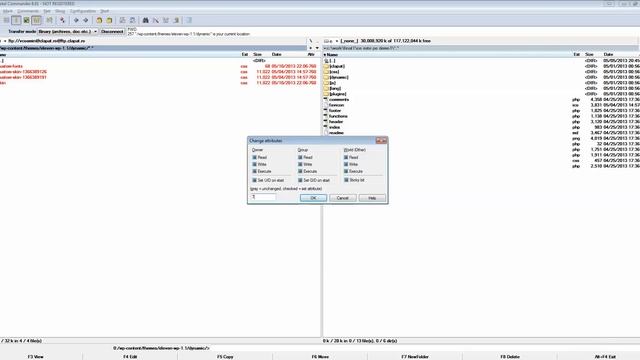This screenshot has height=360, width=640.
Task: Toggle Owner Write checkbox
Action: [254, 164]
